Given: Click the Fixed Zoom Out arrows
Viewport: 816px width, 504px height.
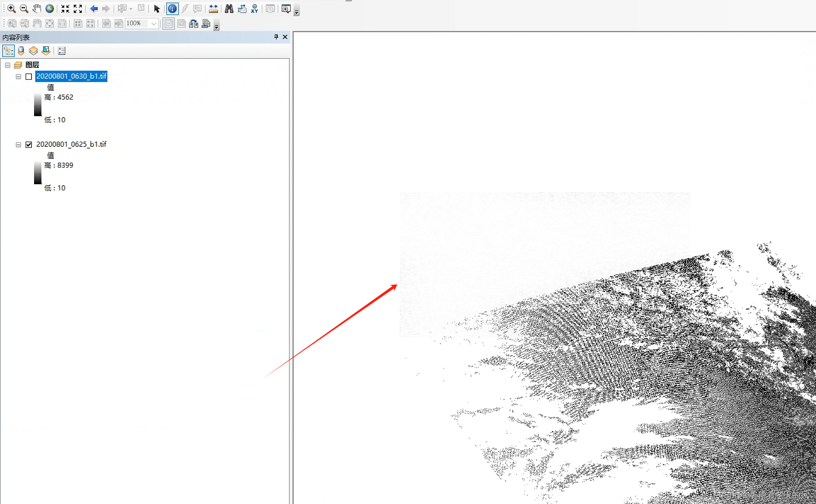Looking at the screenshot, I should 78,9.
